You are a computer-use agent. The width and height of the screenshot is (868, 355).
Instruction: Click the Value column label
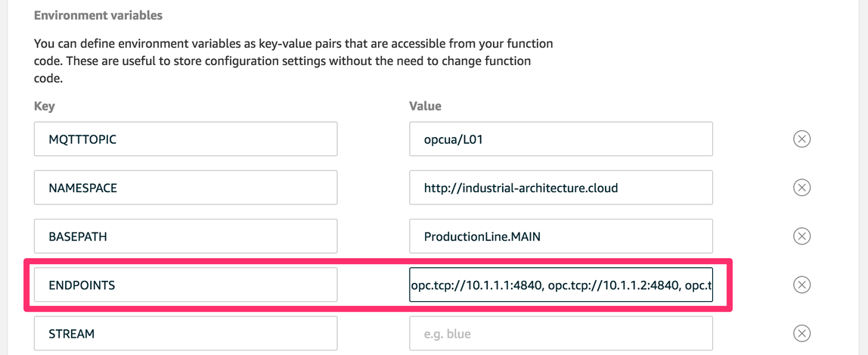(x=425, y=106)
